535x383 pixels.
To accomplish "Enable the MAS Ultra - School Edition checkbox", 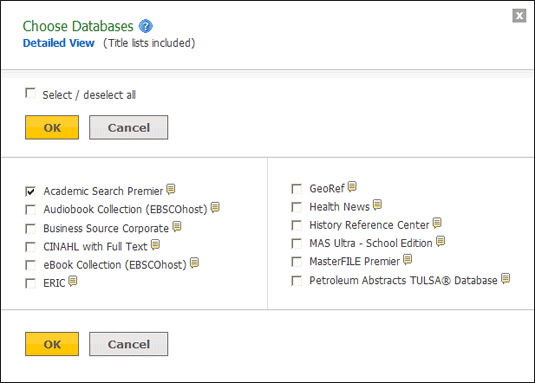I will 297,244.
